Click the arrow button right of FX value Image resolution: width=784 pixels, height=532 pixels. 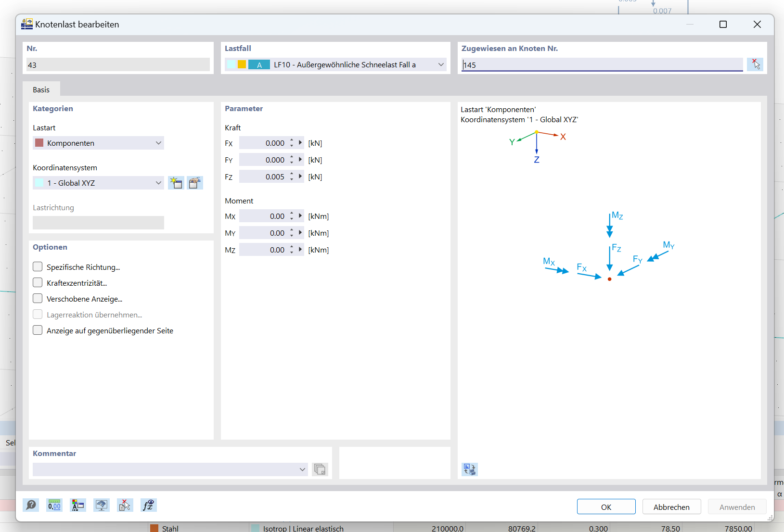(300, 143)
